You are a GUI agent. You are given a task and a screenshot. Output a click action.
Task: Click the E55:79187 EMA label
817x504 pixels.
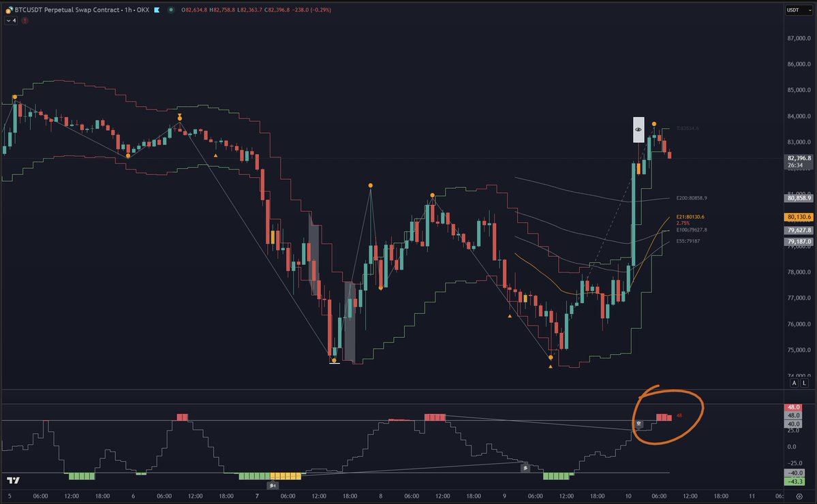pyautogui.click(x=688, y=241)
